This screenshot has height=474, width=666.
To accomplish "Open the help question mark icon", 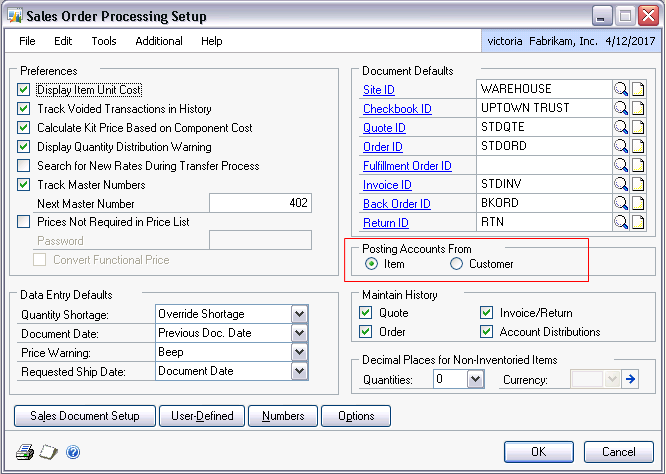I will [73, 451].
